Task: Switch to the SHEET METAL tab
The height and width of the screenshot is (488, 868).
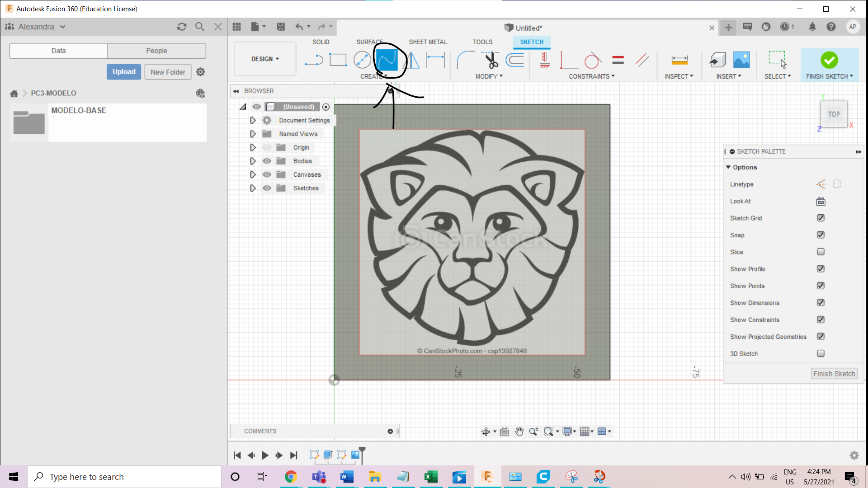Action: (428, 42)
